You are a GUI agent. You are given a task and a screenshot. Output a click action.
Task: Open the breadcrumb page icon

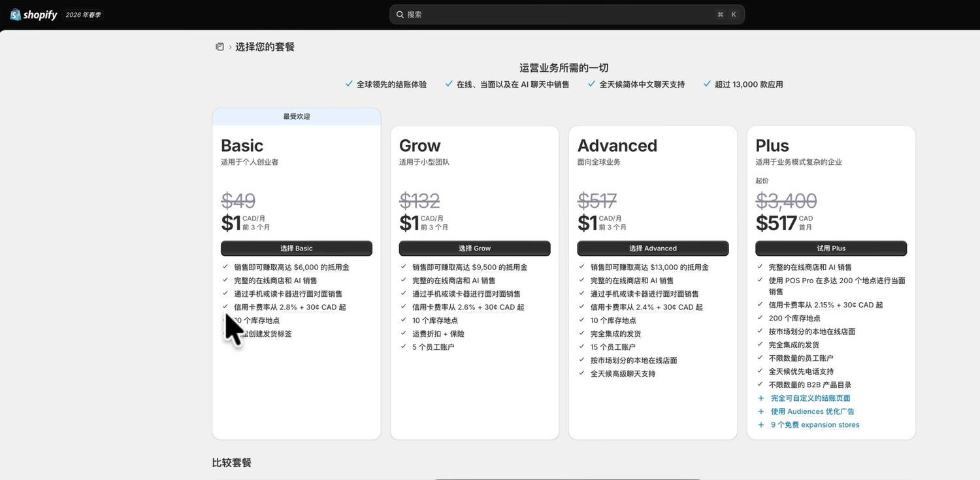pos(220,47)
